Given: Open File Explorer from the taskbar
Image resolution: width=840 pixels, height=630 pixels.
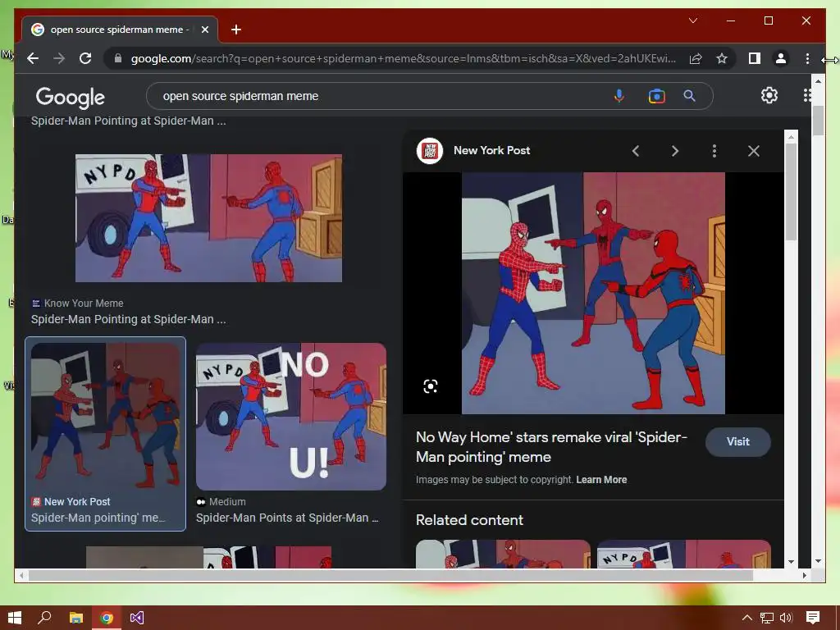Looking at the screenshot, I should pos(76,618).
